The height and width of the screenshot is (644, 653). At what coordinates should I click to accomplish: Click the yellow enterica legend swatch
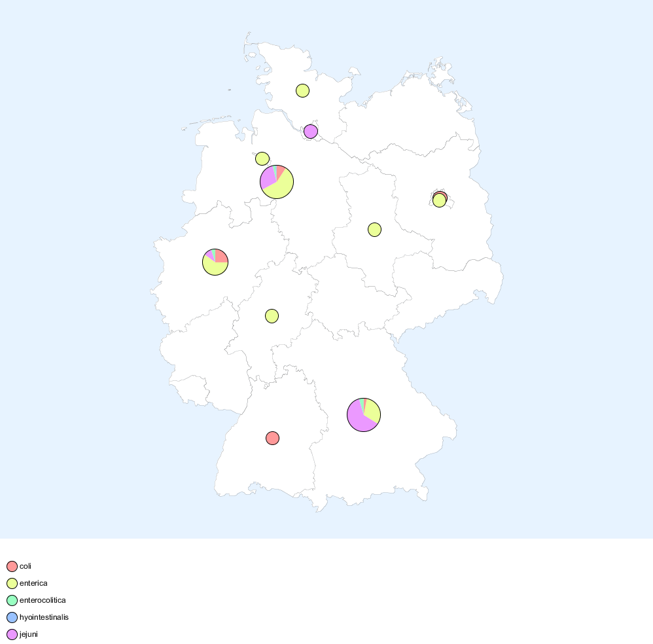click(x=12, y=584)
